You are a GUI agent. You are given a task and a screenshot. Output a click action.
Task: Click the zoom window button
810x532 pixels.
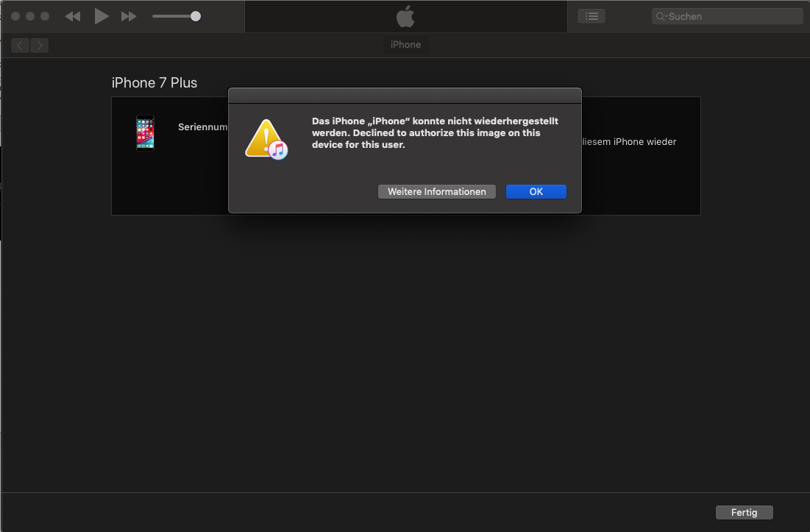coord(45,16)
